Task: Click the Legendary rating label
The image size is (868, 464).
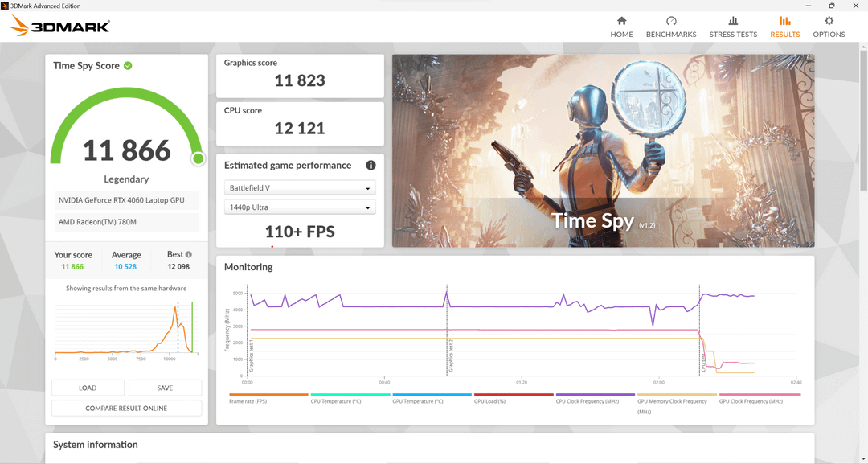Action: (x=126, y=179)
